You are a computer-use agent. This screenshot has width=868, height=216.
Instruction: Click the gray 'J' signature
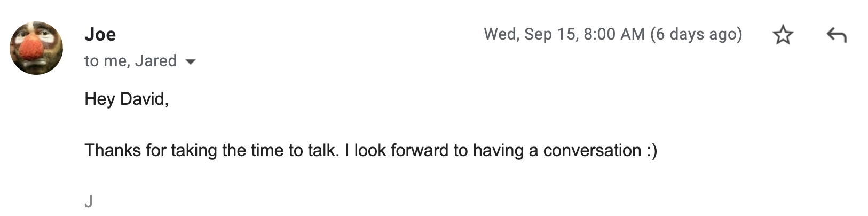[x=89, y=202]
